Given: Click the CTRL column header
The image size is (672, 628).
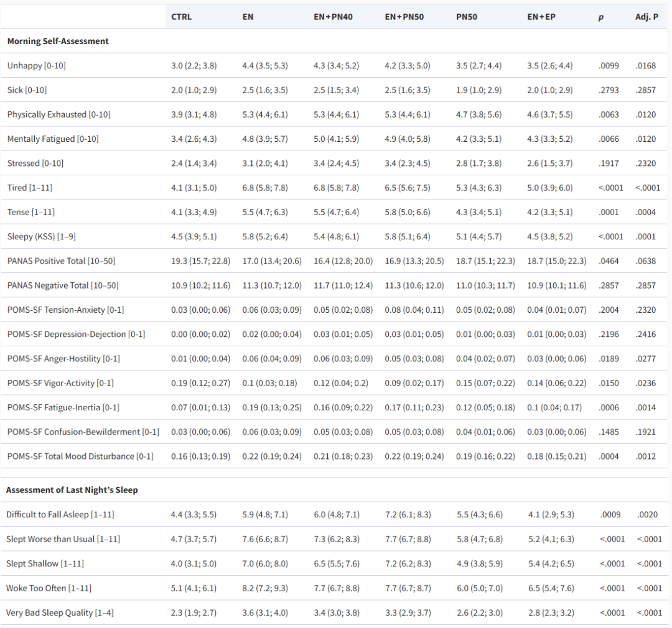Looking at the screenshot, I should [x=181, y=17].
